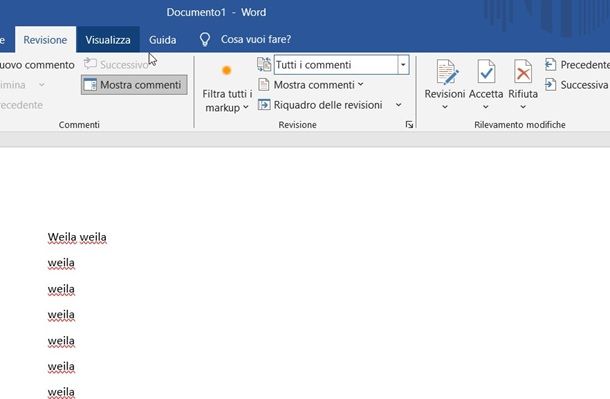Viewport: 610px width, 399px height.
Task: Open the Tutti i commenti combo box
Action: coord(341,65)
